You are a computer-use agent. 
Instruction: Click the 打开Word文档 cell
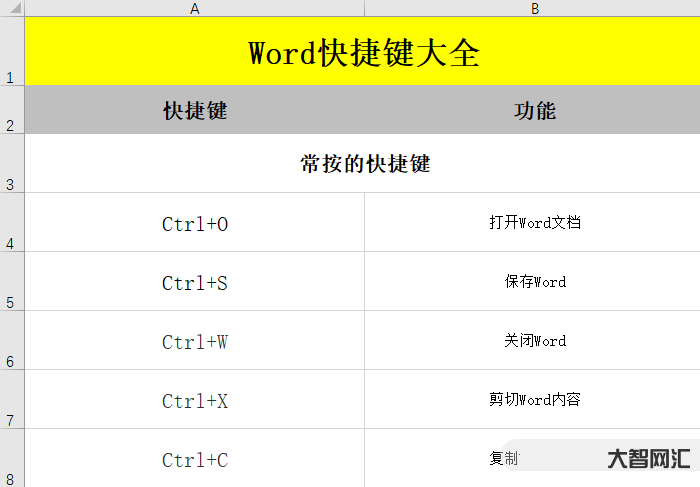tap(534, 223)
